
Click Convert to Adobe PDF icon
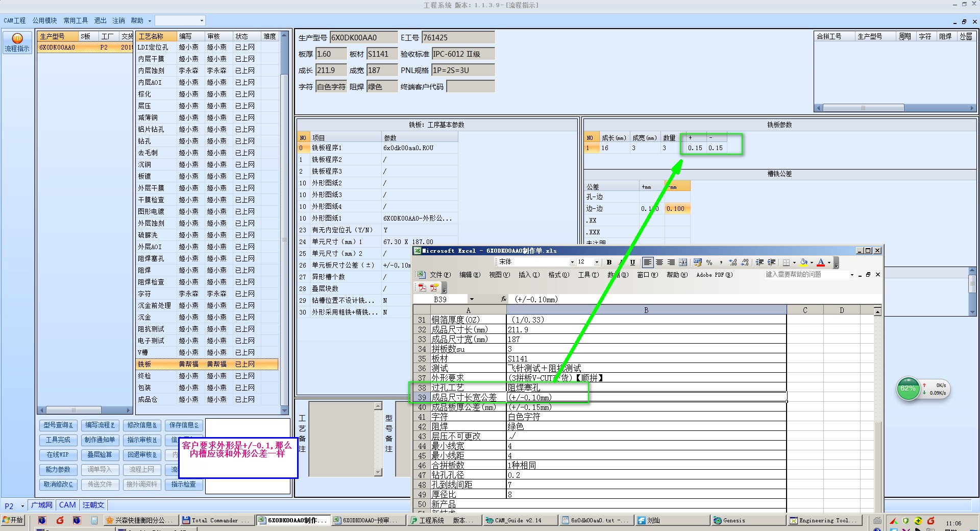[422, 288]
